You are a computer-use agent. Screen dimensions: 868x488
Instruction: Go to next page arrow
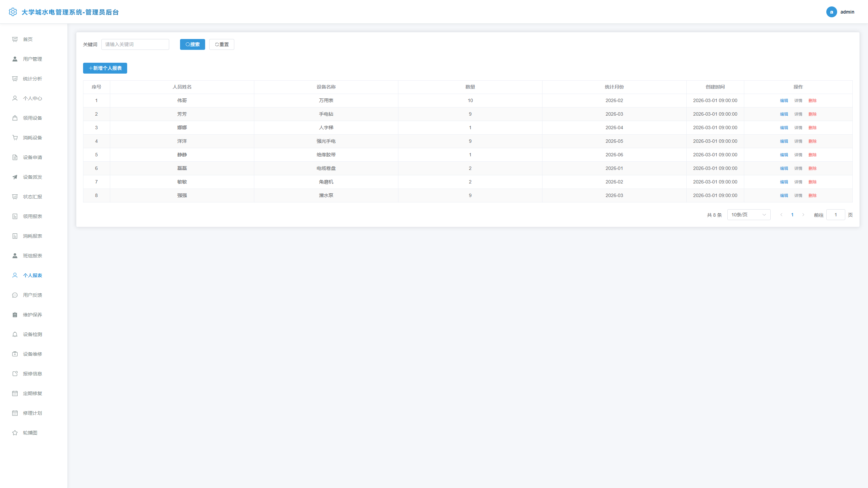(803, 215)
